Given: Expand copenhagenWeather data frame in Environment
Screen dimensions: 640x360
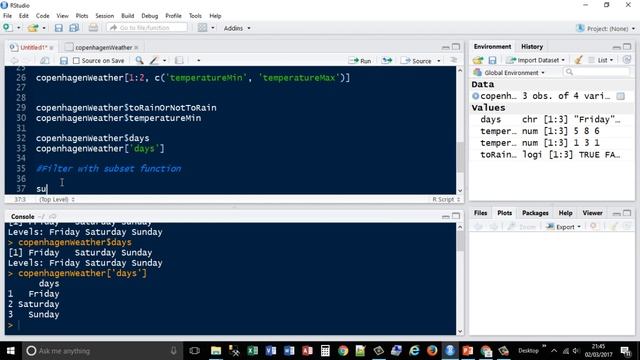Looking at the screenshot, I should [476, 96].
